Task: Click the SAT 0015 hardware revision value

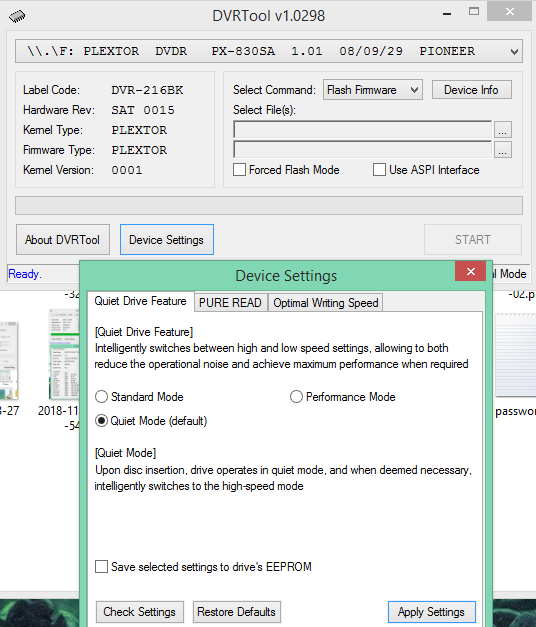Action: point(143,110)
